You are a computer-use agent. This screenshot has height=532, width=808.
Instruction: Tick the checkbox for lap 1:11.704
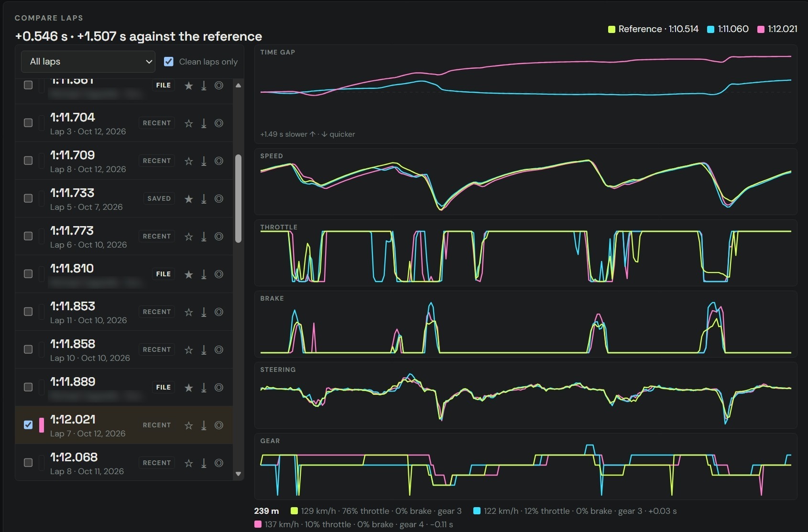(28, 123)
